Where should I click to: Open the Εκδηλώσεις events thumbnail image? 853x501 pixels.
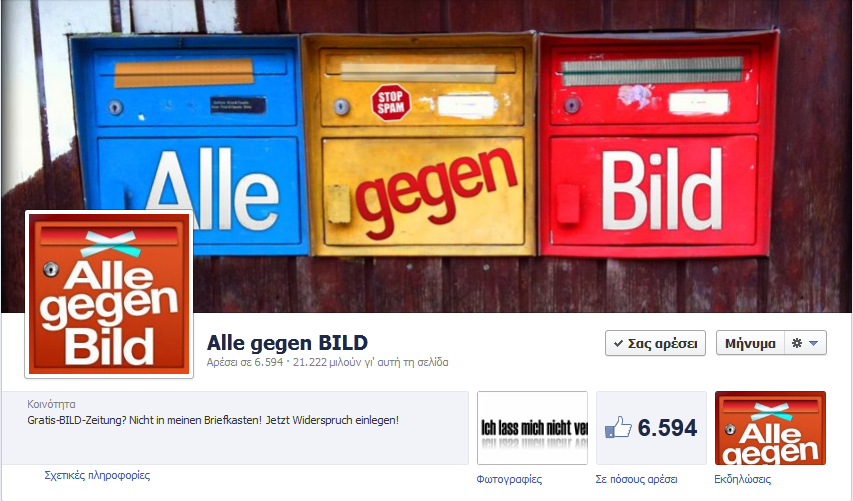[770, 428]
